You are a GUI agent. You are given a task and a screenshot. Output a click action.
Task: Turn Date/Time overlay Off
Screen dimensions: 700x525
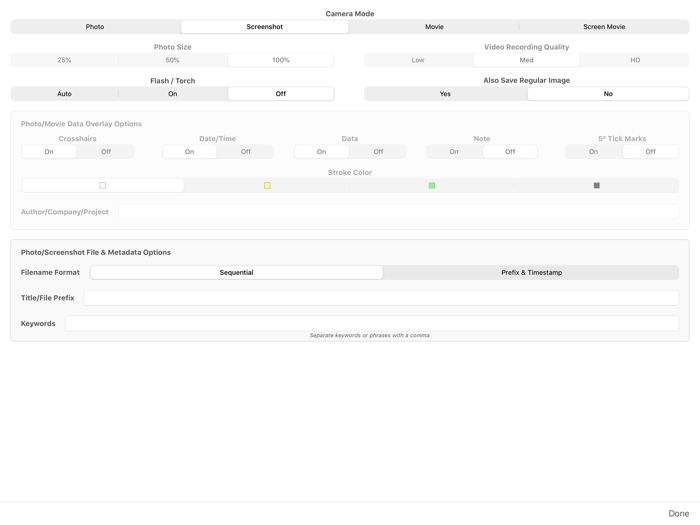(246, 152)
